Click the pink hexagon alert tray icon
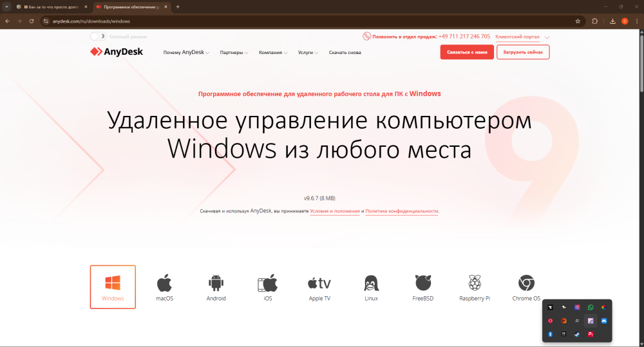This screenshot has height=347, width=644. 551,321
